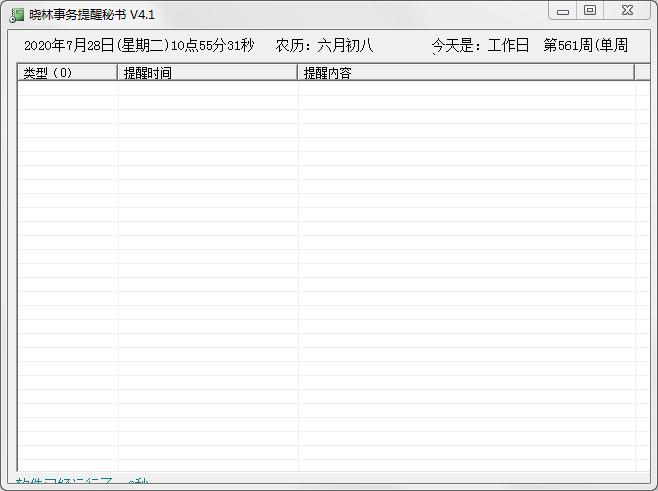Click the empty middle of the reminder list
This screenshot has width=658, height=491.
334,276
